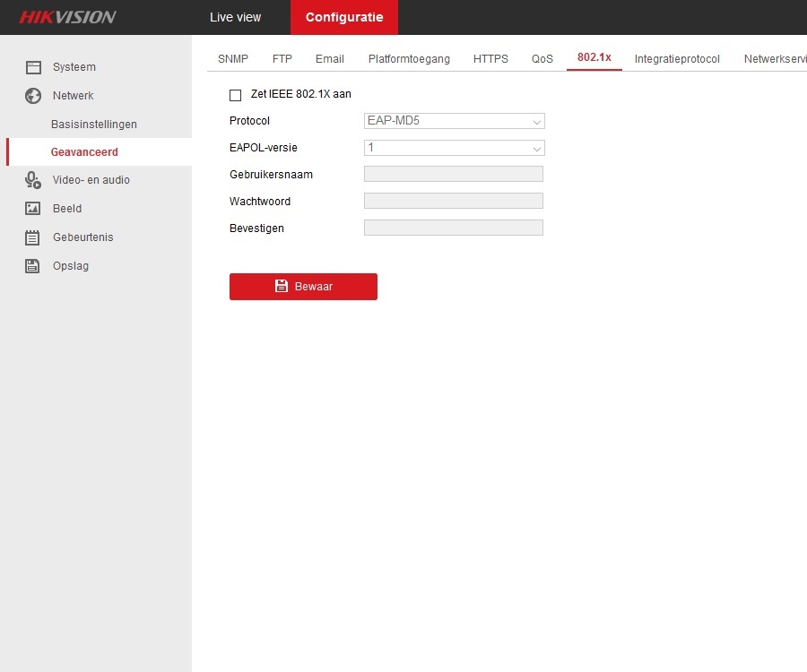The height and width of the screenshot is (672, 807).
Task: Click the 'Zet IEEE 802.1X aan' label
Action: click(x=301, y=94)
